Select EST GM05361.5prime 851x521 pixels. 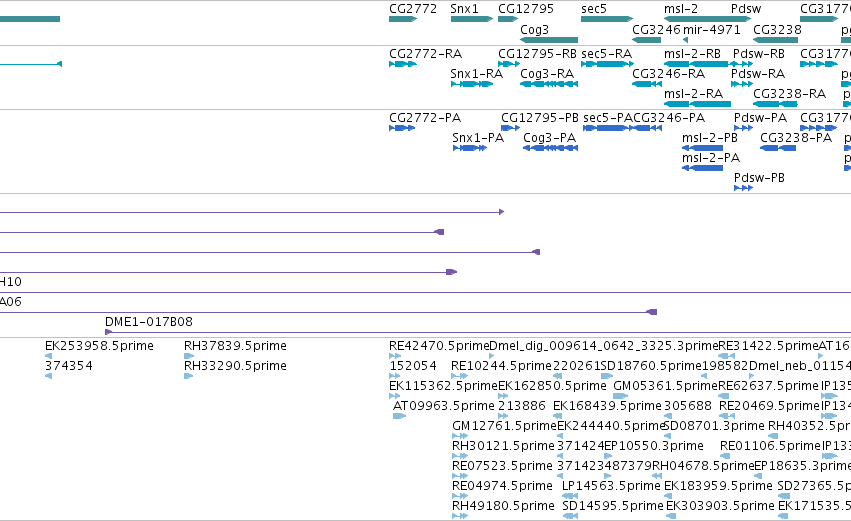click(x=665, y=386)
